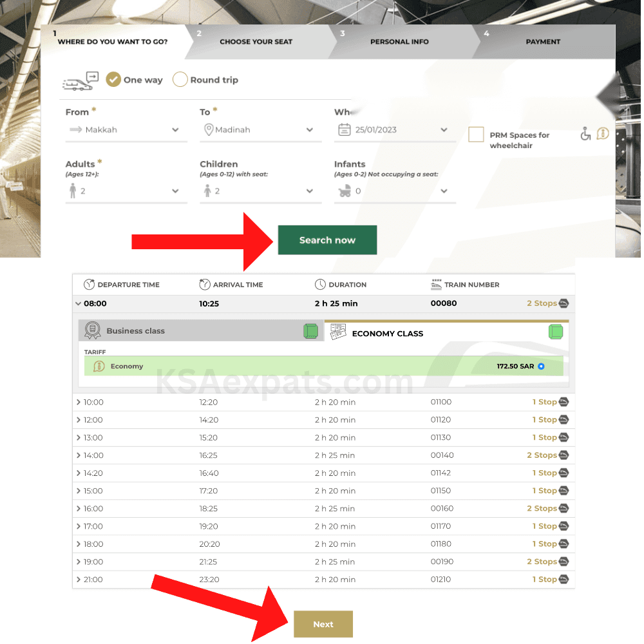Tick the PRM Spaces for wheelchair checkbox
Image resolution: width=644 pixels, height=644 pixels.
click(476, 135)
